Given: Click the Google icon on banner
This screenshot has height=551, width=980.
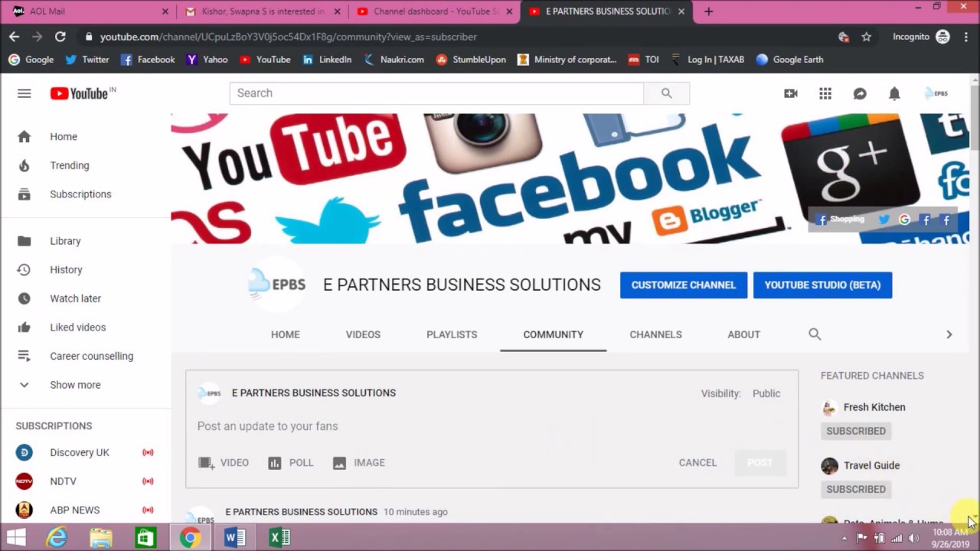Looking at the screenshot, I should pos(904,220).
